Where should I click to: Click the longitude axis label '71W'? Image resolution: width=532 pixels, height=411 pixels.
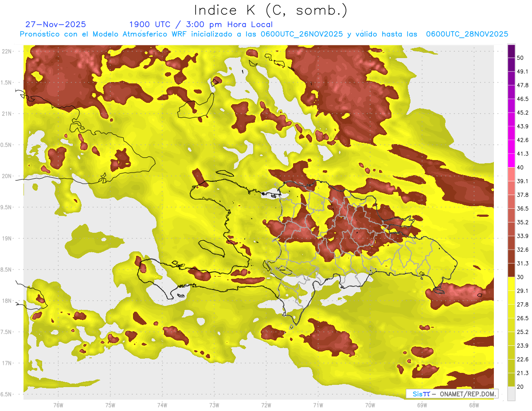(x=318, y=405)
